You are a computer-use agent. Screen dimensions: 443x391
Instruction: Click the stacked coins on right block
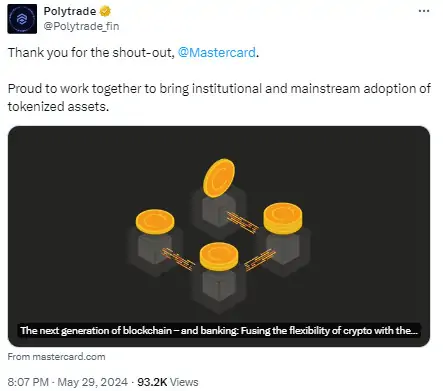[x=283, y=218]
